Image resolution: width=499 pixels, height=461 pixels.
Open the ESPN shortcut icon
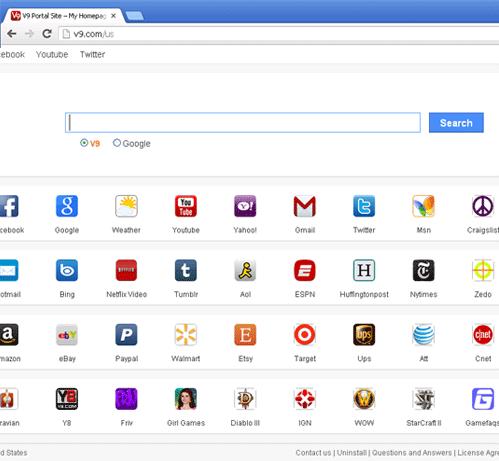point(305,270)
